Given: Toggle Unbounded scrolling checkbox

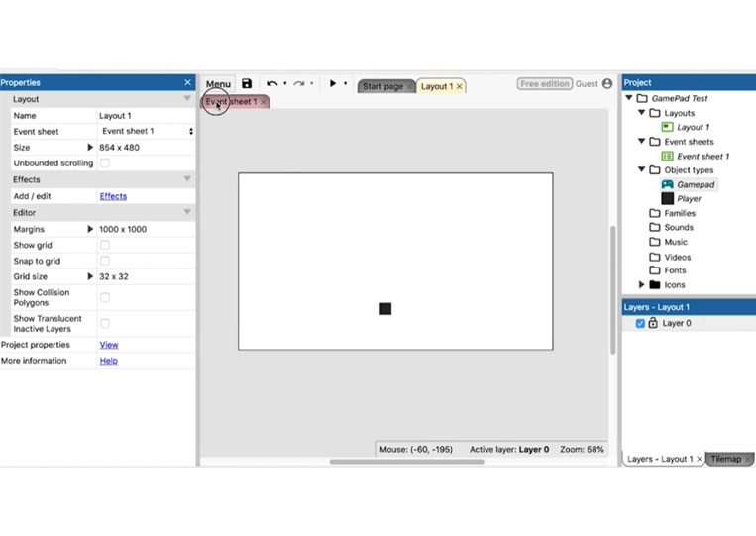Looking at the screenshot, I should 105,162.
